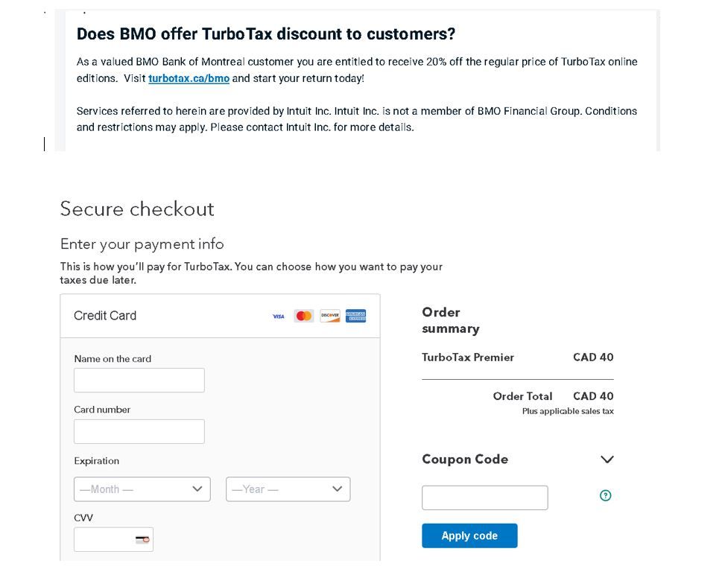
Task: Collapse the Coupon Code section chevron
Action: (x=607, y=460)
